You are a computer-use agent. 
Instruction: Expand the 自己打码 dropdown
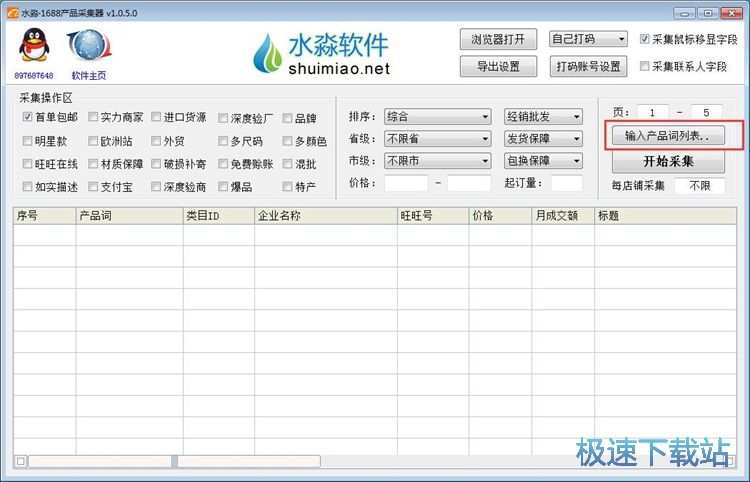(x=590, y=39)
